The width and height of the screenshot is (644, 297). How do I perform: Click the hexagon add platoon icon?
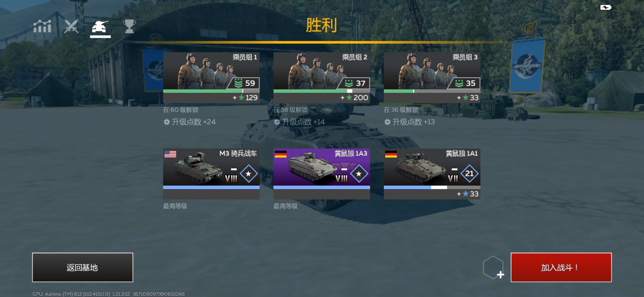pyautogui.click(x=493, y=268)
